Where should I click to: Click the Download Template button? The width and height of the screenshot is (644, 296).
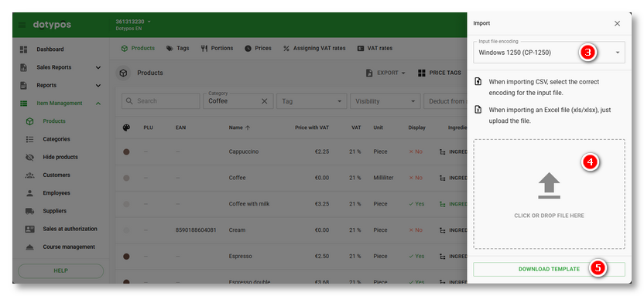tap(549, 270)
